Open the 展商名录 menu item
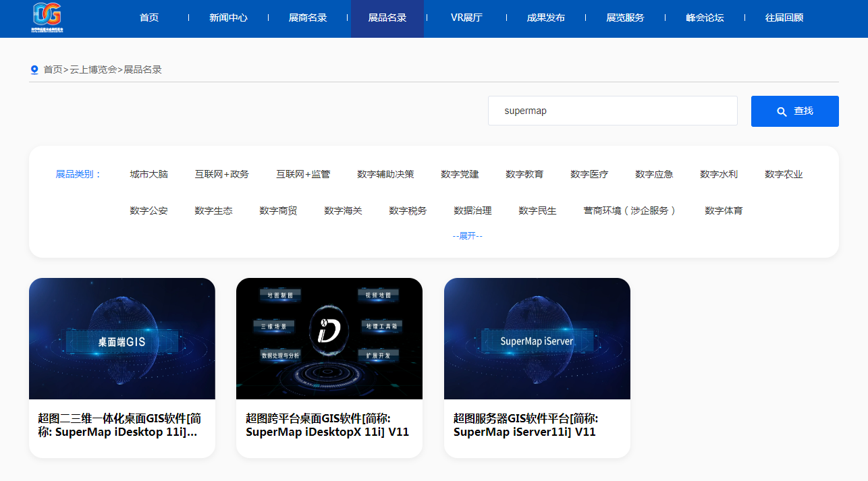Viewport: 868px width, 481px height. (x=308, y=18)
